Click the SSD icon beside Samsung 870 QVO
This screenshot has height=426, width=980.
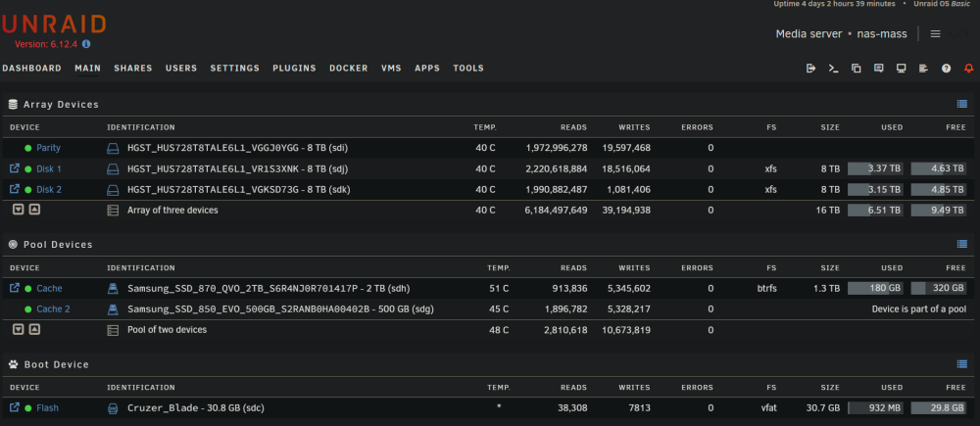click(113, 289)
